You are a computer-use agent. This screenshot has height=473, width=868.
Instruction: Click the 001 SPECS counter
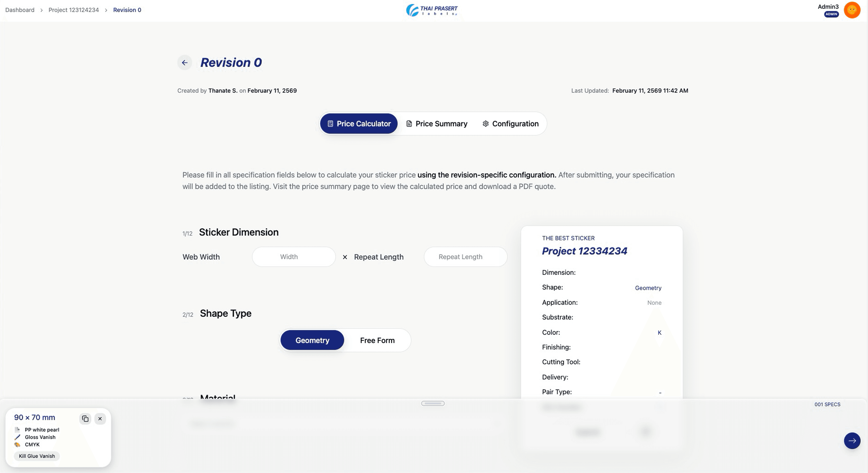[x=827, y=404]
